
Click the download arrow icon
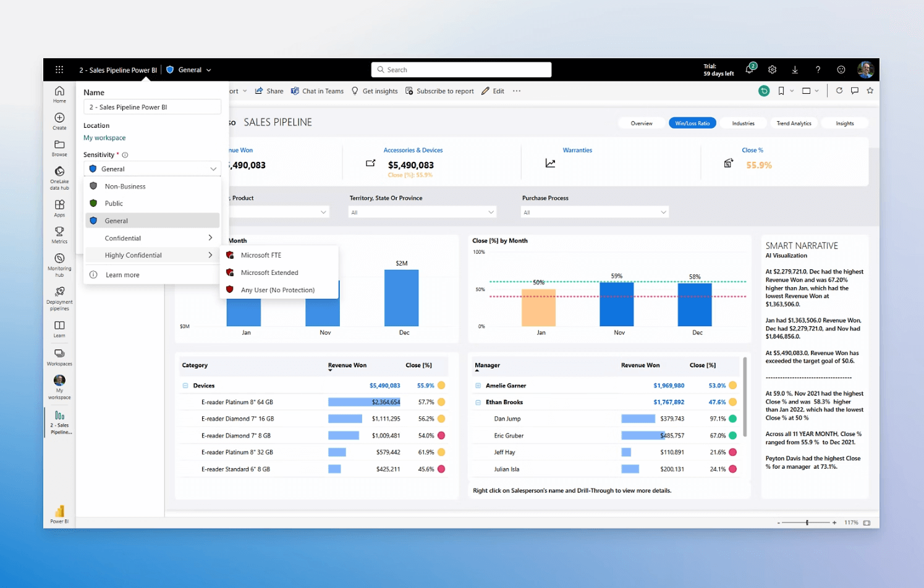795,70
